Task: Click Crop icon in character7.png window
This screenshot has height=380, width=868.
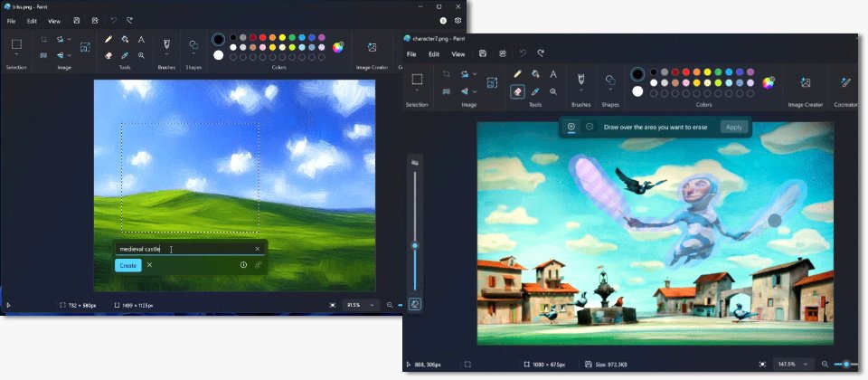Action: 446,73
